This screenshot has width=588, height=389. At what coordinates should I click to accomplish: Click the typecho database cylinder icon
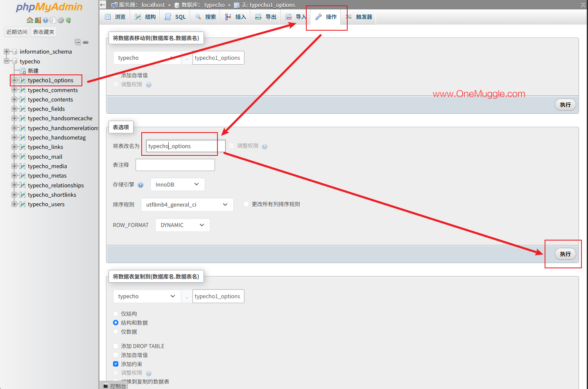coord(15,61)
